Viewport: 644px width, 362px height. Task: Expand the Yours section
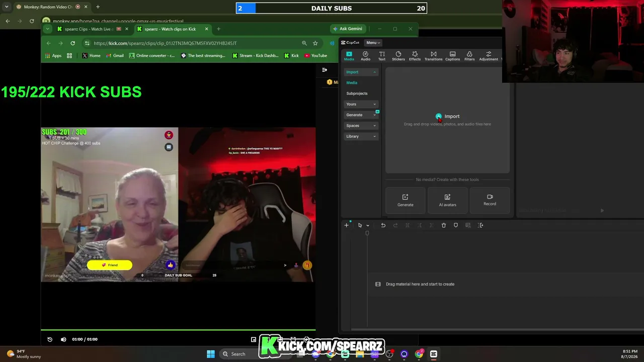361,104
